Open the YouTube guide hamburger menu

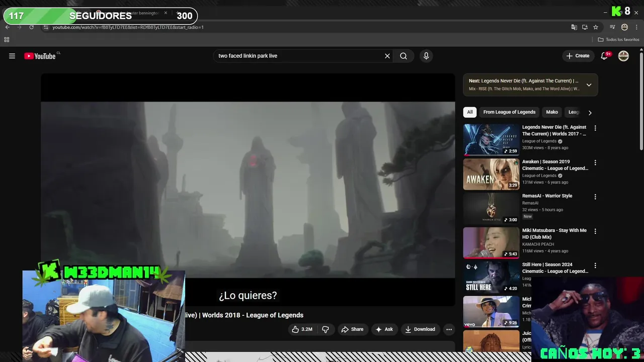[x=12, y=56]
